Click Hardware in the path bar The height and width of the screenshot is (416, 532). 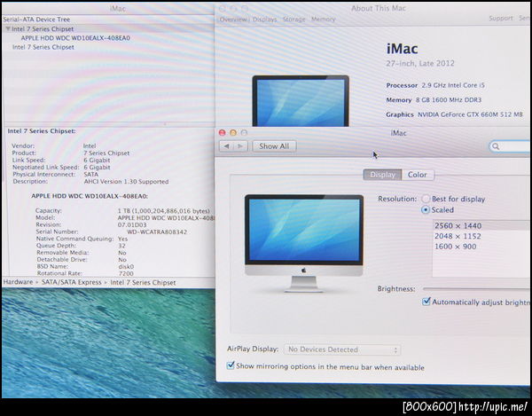19,282
